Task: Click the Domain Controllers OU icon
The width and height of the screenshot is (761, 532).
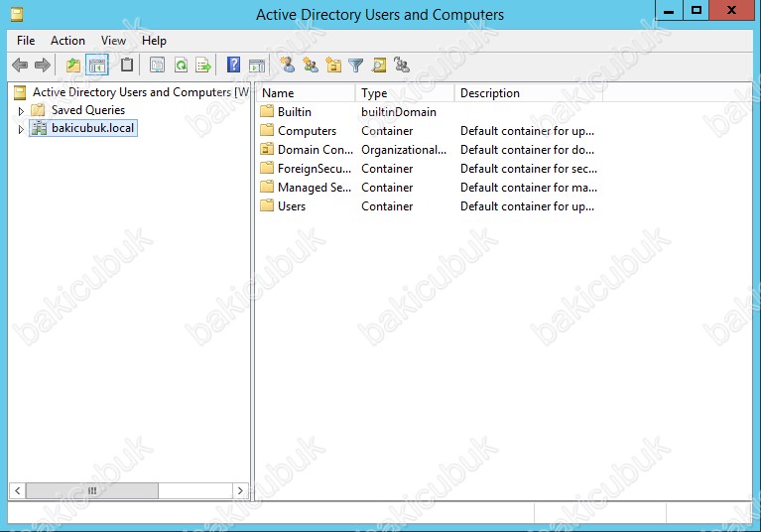Action: pyautogui.click(x=267, y=150)
